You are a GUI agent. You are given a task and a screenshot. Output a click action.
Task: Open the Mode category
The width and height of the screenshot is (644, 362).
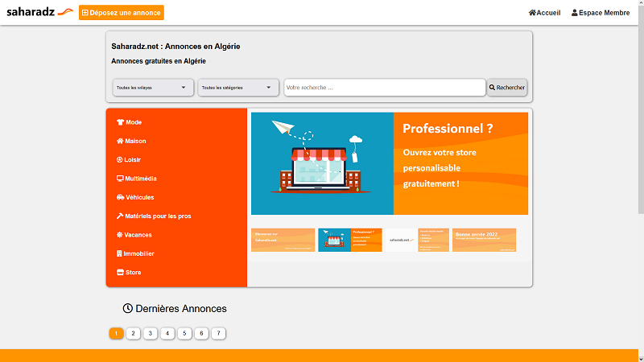[129, 122]
